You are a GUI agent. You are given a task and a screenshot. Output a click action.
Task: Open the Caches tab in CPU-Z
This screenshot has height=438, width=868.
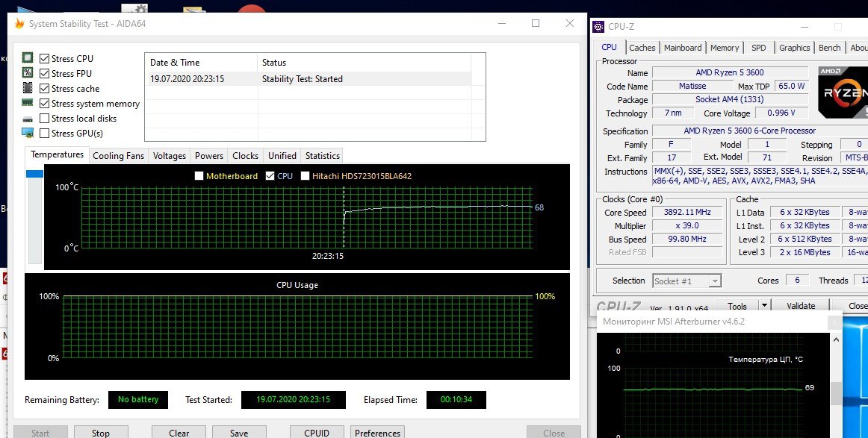click(x=642, y=48)
